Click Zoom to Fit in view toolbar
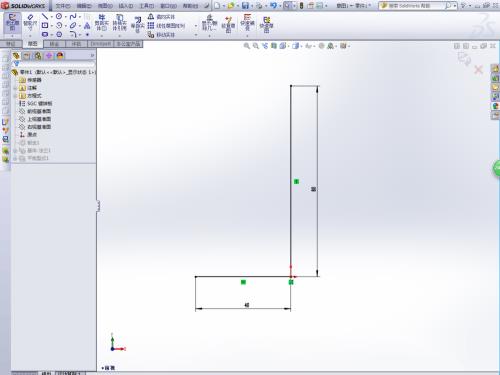500x375 pixels. click(x=247, y=46)
